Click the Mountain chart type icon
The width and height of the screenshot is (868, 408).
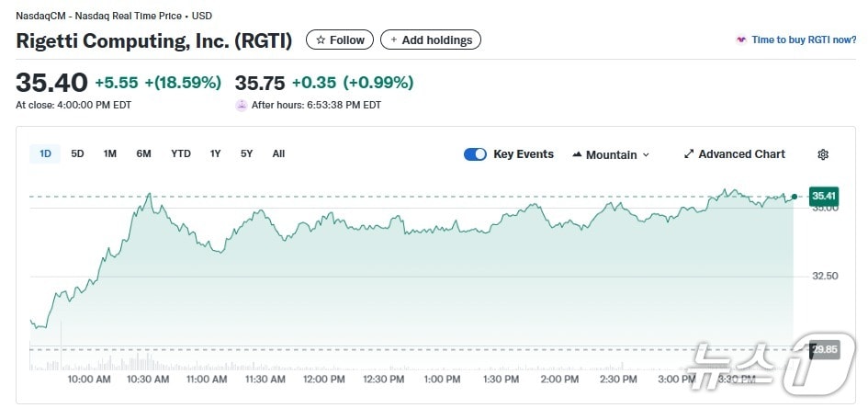tap(578, 154)
